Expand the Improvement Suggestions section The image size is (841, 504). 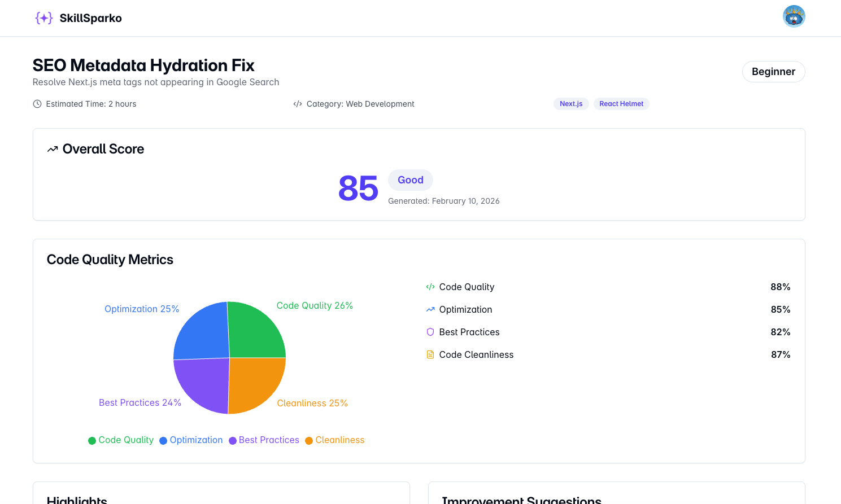(x=521, y=499)
